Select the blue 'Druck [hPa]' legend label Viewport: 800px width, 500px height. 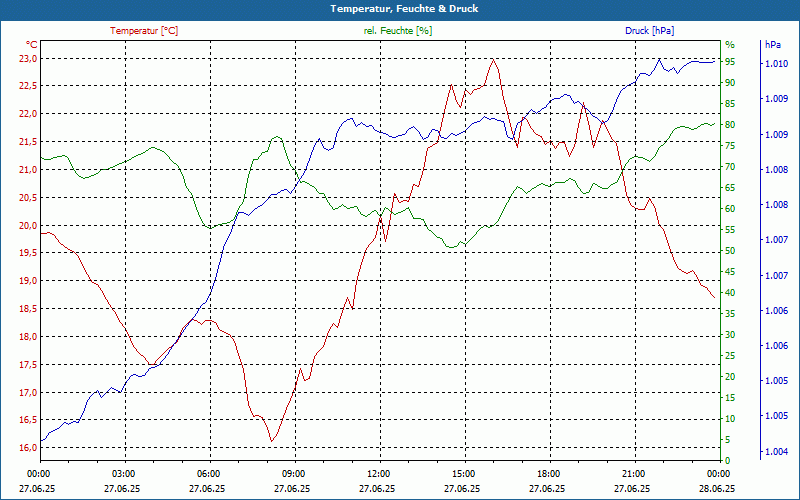649,31
